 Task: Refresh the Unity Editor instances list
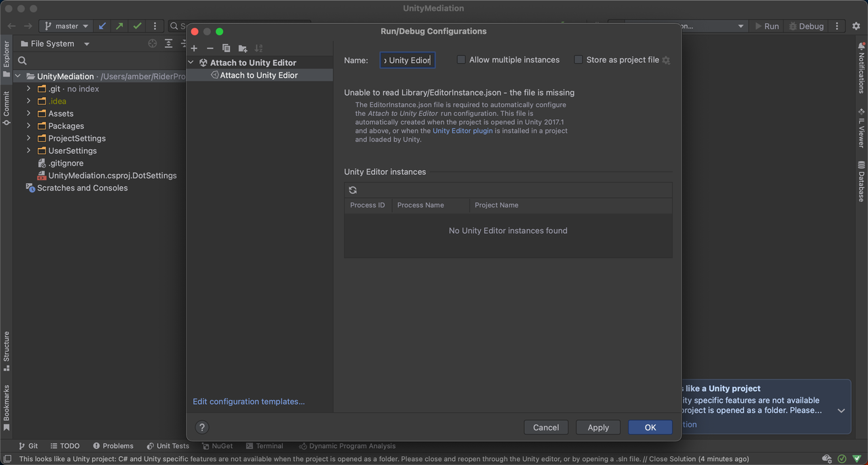coord(353,190)
